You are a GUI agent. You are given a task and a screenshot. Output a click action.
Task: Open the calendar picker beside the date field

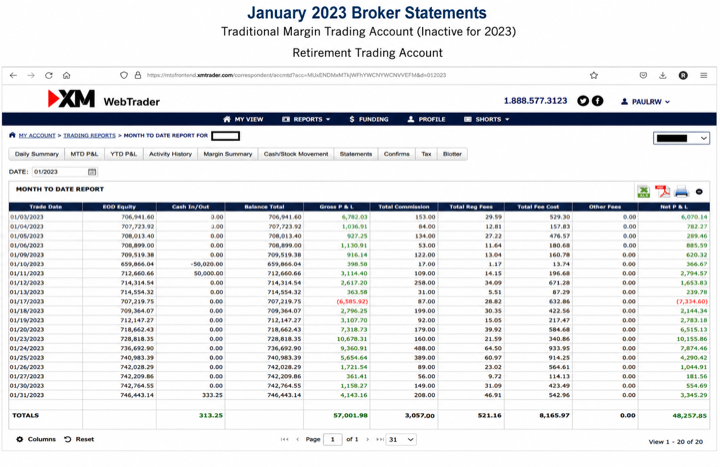tap(92, 172)
